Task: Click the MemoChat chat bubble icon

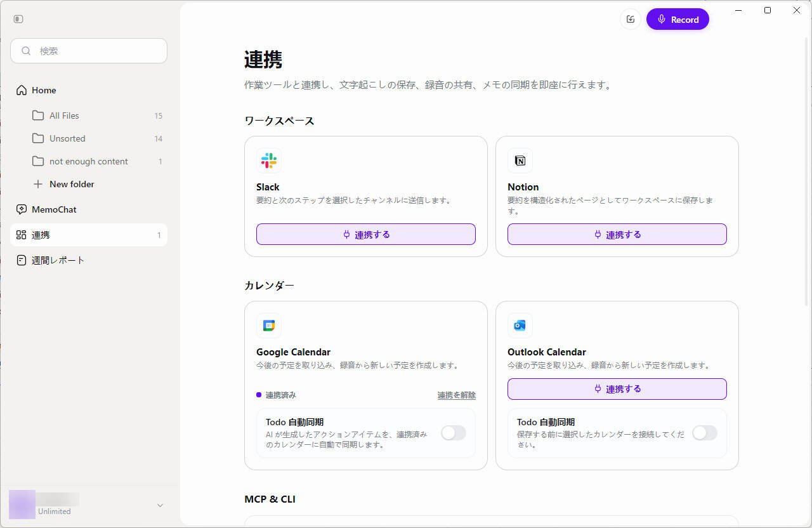Action: (x=22, y=209)
